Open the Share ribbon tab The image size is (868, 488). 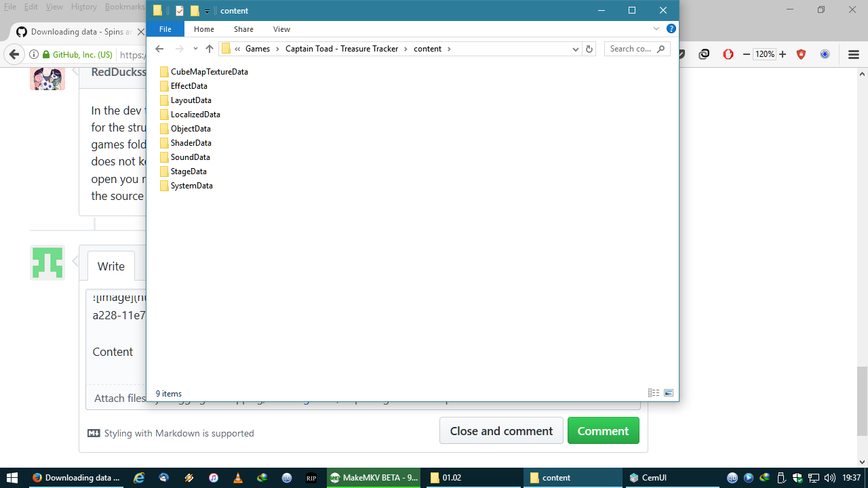tap(243, 29)
